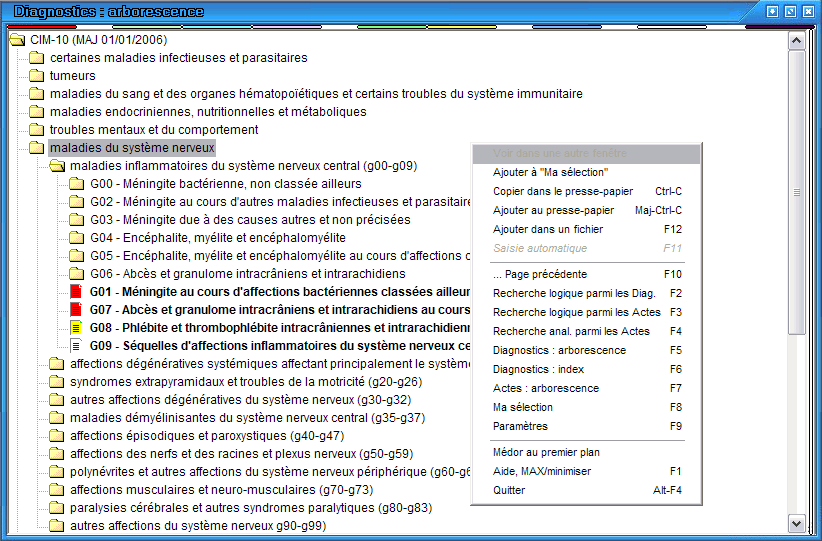Open 'Recherche logique parmi les Actes'
822x541 pixels.
[x=586, y=312]
